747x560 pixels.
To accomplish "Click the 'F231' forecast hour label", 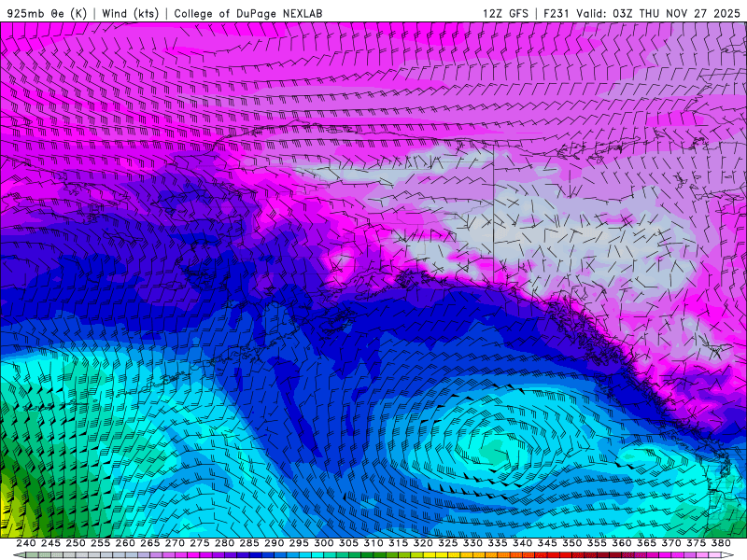I will coord(557,13).
